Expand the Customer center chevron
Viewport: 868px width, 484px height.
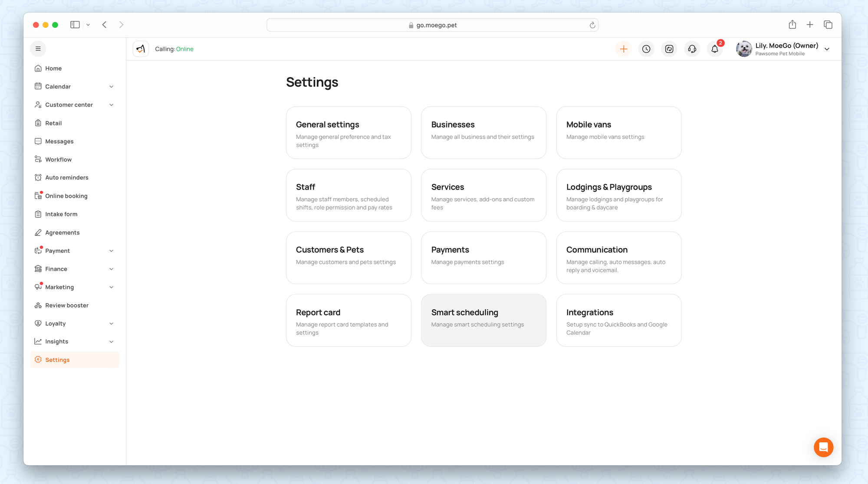112,105
